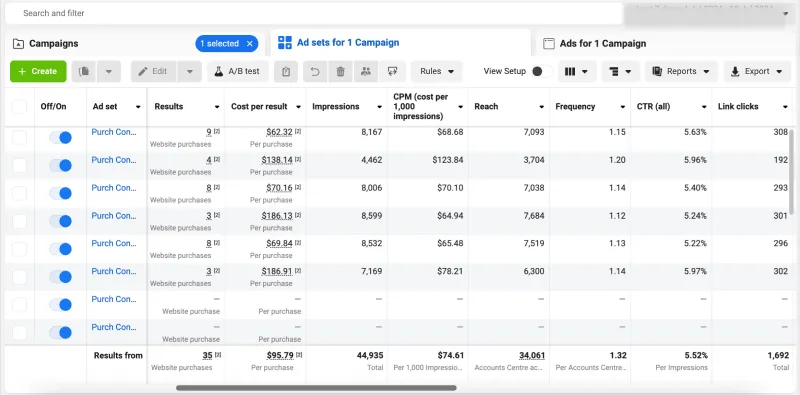Click the green Create button
Image resolution: width=800 pixels, height=395 pixels.
point(38,71)
